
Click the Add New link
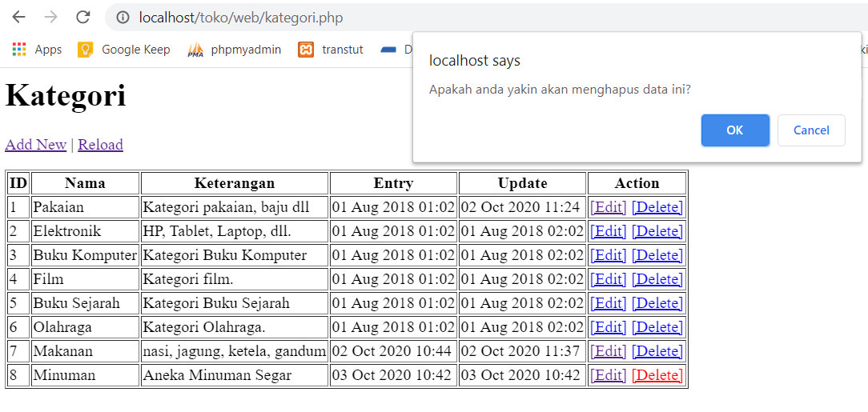pyautogui.click(x=36, y=145)
